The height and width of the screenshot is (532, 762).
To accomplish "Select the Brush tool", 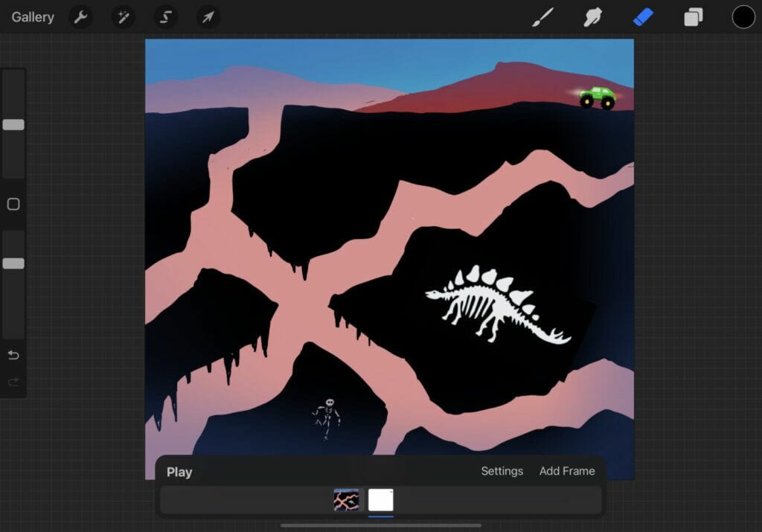I will (x=542, y=17).
